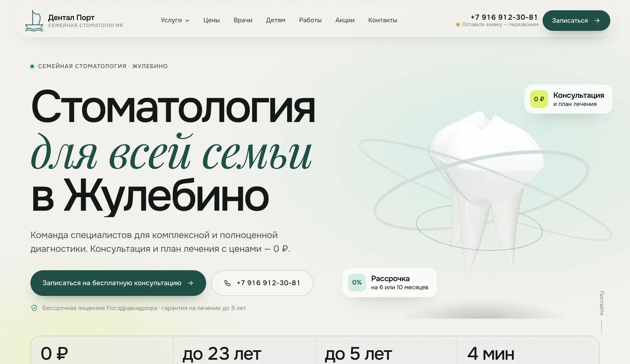Open the Консультация и план лечения card
The height and width of the screenshot is (364, 630).
point(568,99)
